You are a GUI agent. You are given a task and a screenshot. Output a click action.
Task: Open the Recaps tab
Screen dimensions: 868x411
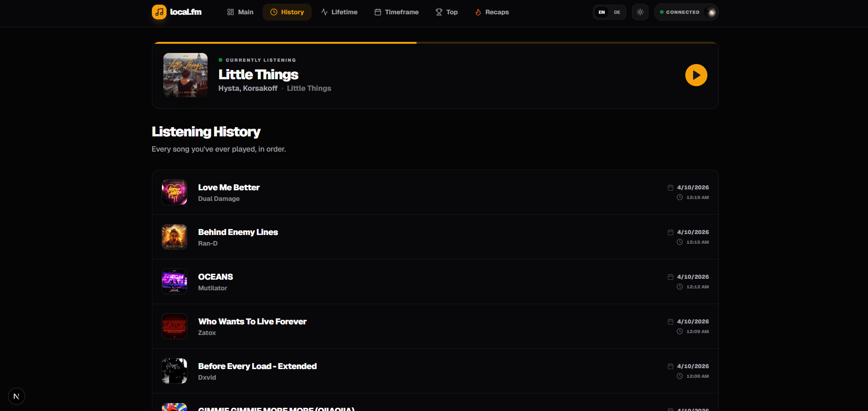[492, 12]
